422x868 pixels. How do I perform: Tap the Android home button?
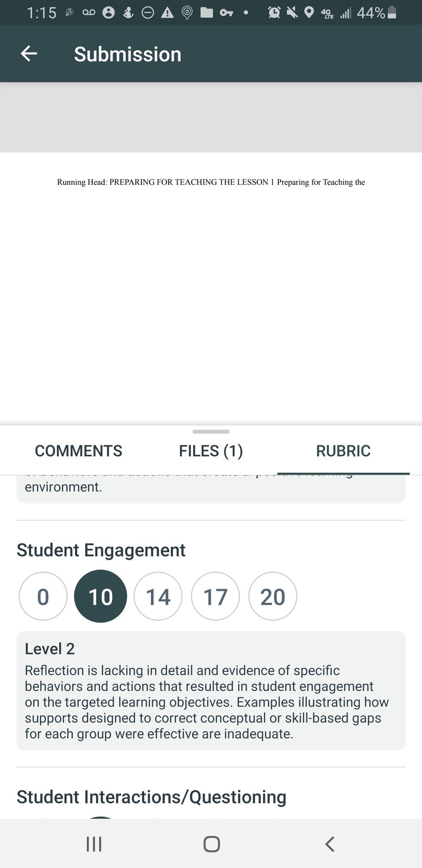[x=211, y=844]
